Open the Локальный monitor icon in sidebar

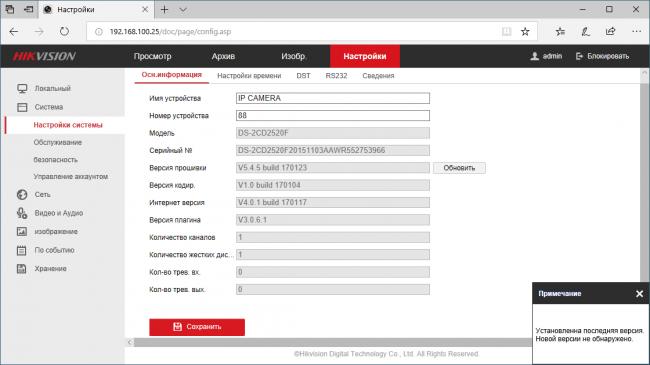coord(22,88)
